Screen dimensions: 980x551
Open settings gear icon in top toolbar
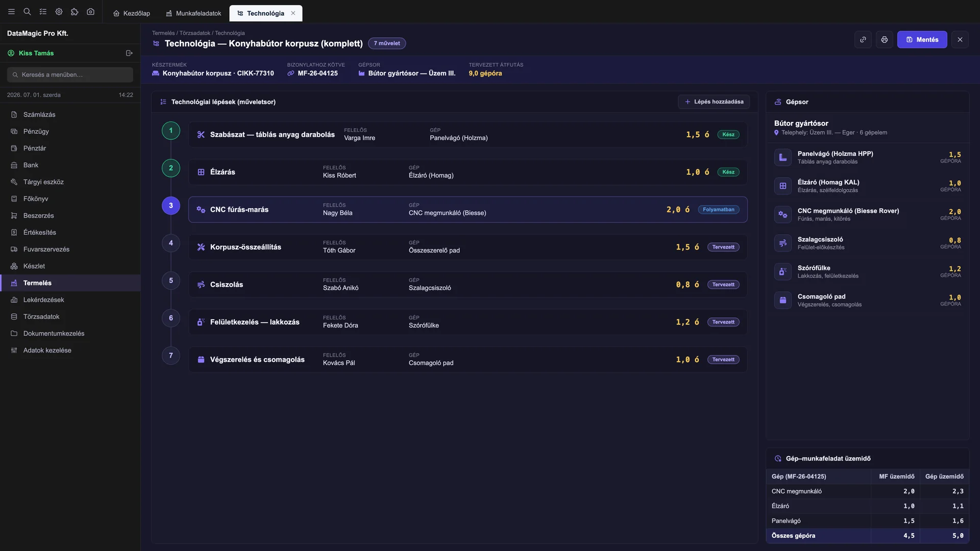59,12
